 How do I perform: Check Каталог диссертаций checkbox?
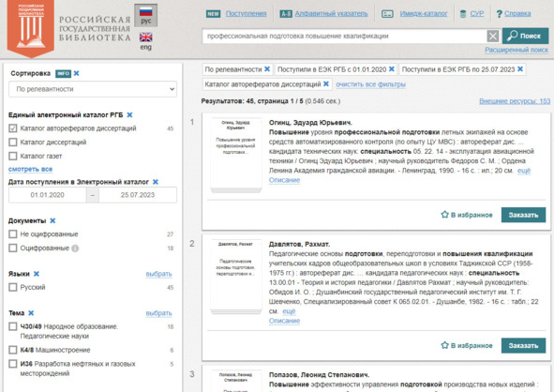(13, 143)
